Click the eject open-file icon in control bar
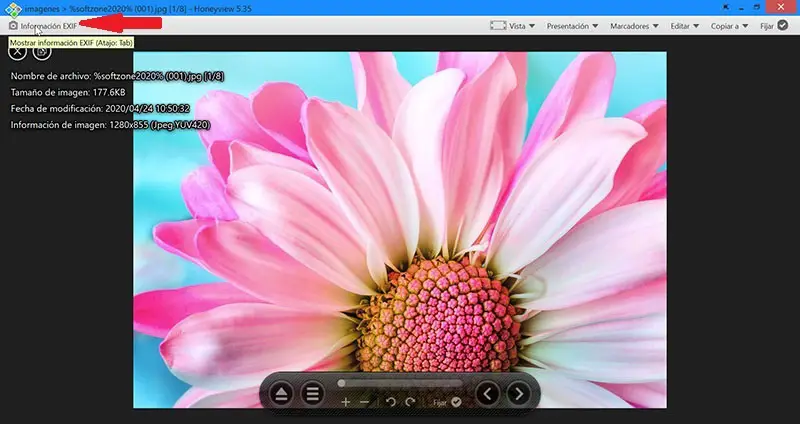The height and width of the screenshot is (424, 800). pyautogui.click(x=281, y=394)
